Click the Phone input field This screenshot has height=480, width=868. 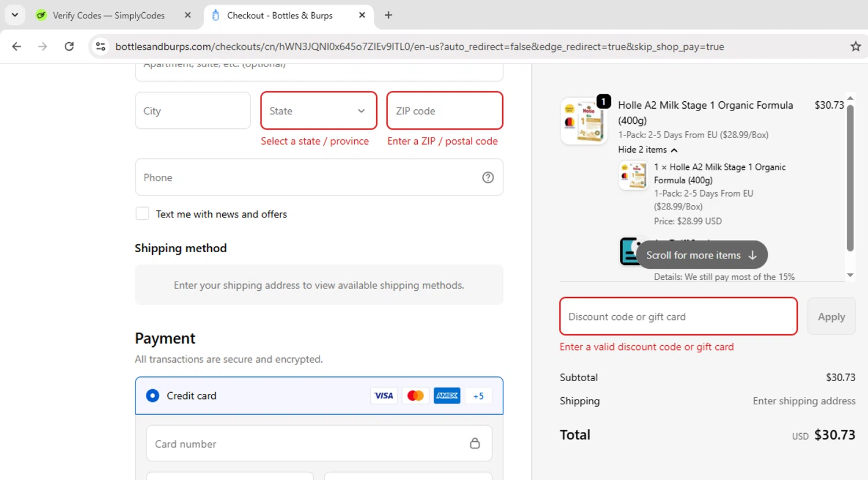coord(319,178)
